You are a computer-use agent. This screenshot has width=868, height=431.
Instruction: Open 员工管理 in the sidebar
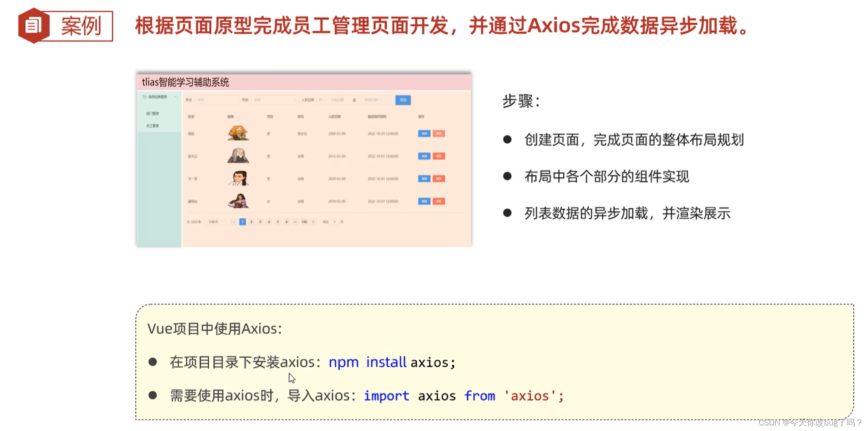[x=153, y=126]
